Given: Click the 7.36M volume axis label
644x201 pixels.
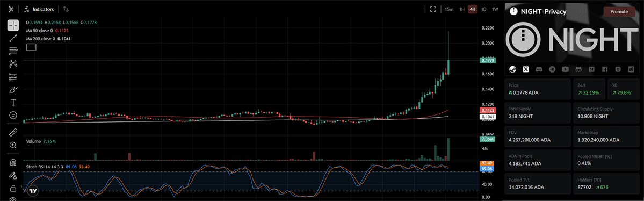Looking at the screenshot, I should click(488, 139).
